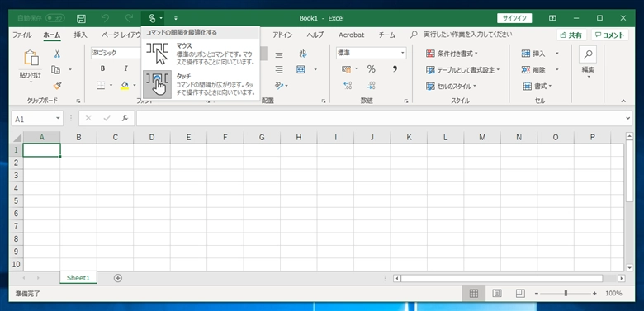Open the Merge and Center dropdown arrow
This screenshot has width=644, height=311.
(315, 70)
